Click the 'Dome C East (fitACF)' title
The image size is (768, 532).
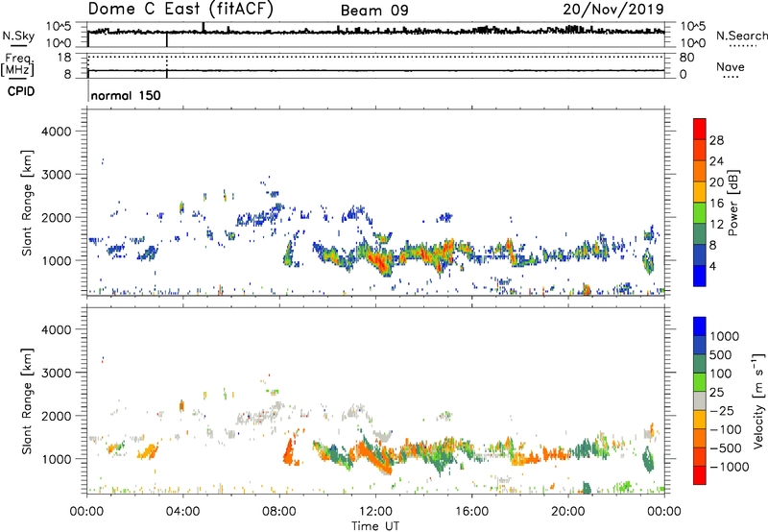pos(180,9)
